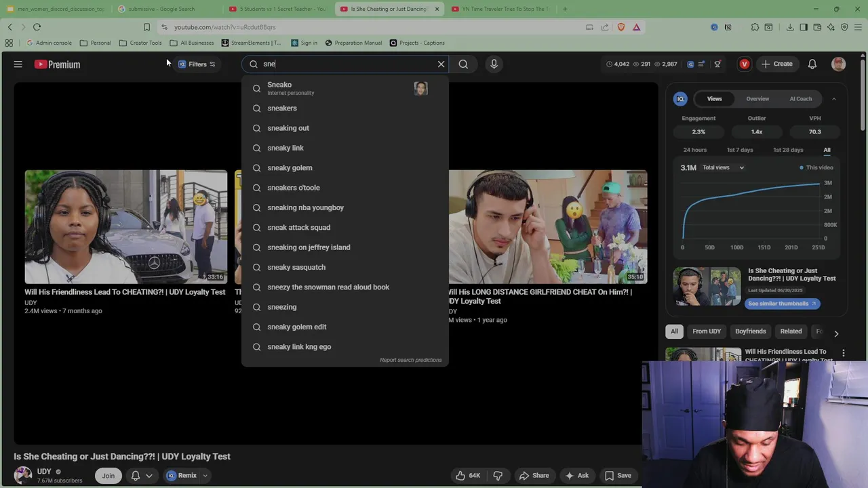The width and height of the screenshot is (868, 488).
Task: Select the 1st 28 days range
Action: [x=788, y=150]
